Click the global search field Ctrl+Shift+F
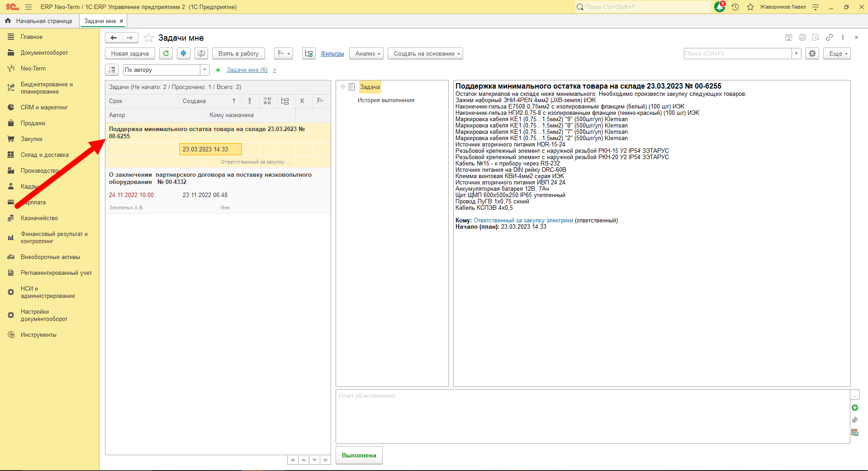Screen dimensions: 868x471 pyautogui.click(x=643, y=7)
